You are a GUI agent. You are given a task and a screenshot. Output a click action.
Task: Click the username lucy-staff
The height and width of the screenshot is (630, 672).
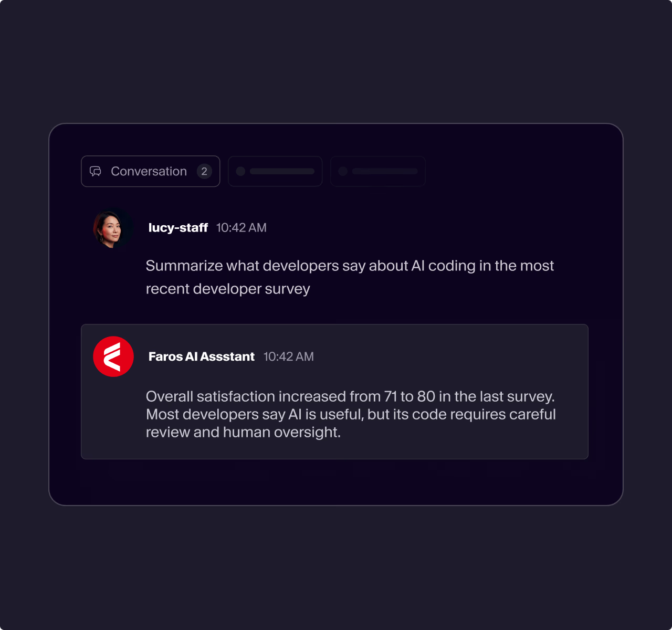178,227
